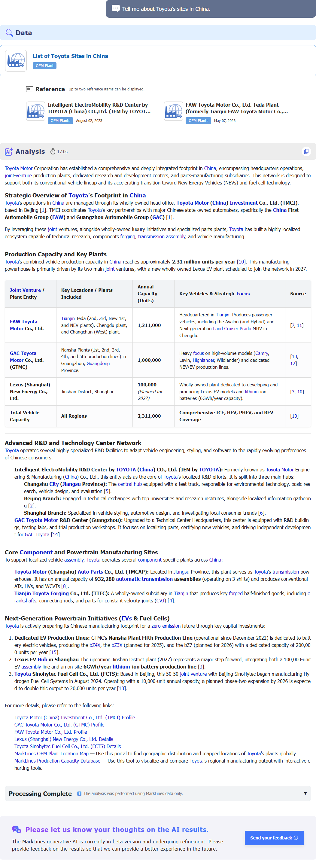Click lithium link in Lexus Shanghai row
The image size is (316, 868).
[x=252, y=391]
